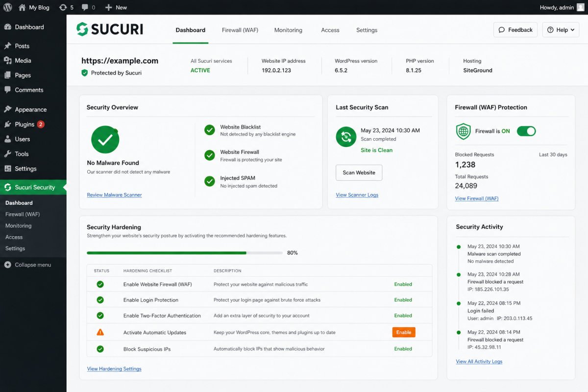
Task: Click the 80% hardening progress bar
Action: (x=185, y=253)
